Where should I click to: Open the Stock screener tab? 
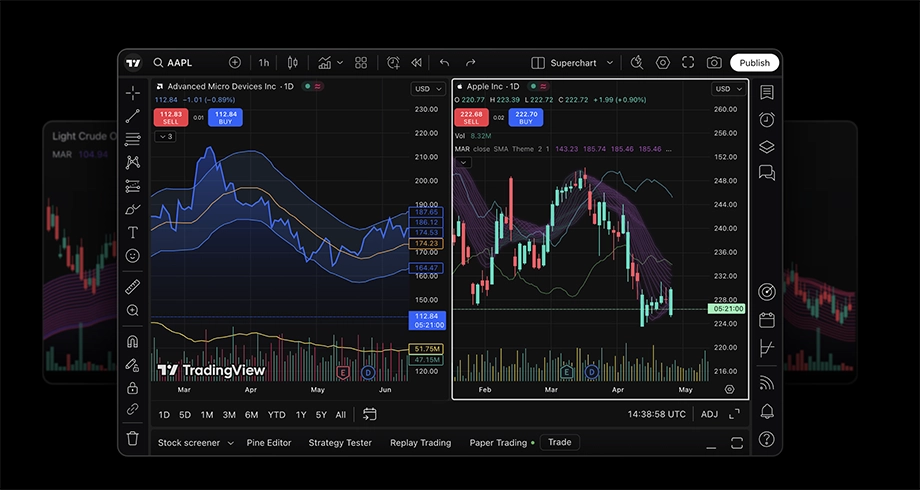[x=189, y=443]
